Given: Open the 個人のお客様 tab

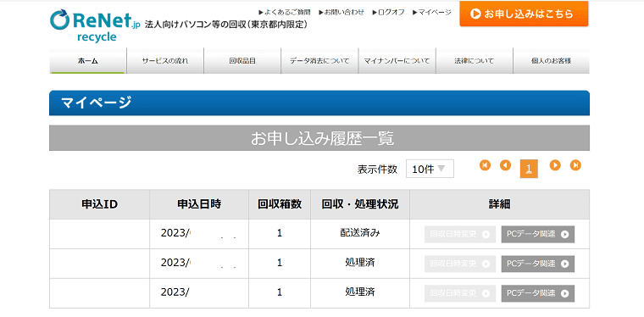Looking at the screenshot, I should pyautogui.click(x=551, y=61).
